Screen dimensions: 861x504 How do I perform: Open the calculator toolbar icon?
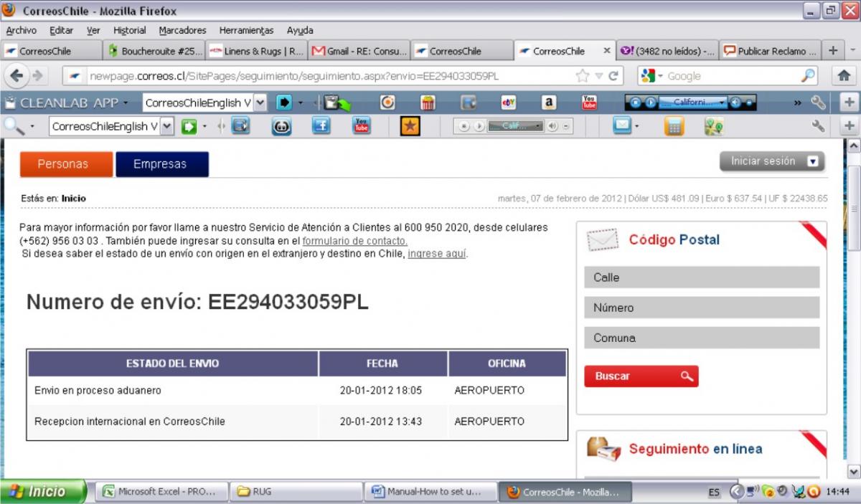(x=674, y=127)
